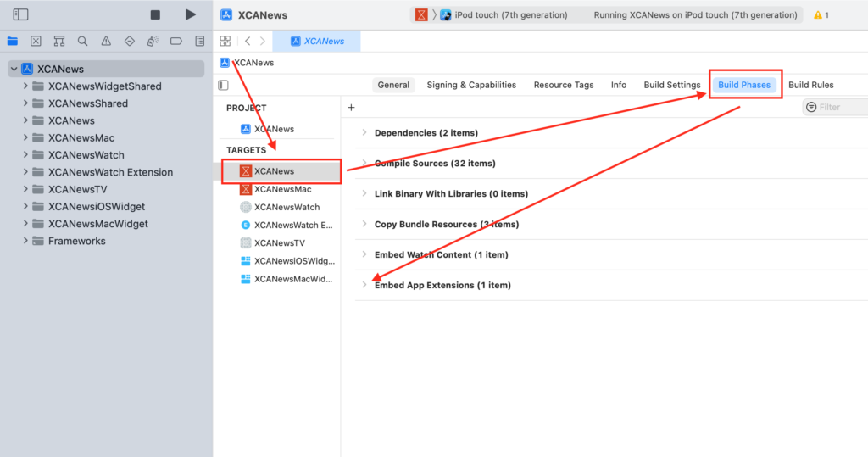Go back in editor history
The width and height of the screenshot is (868, 457).
click(248, 41)
